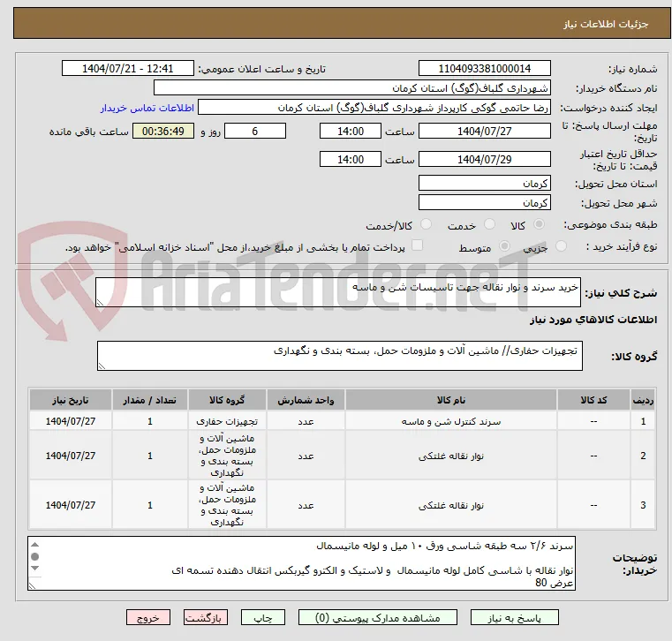The width and height of the screenshot is (672, 641).
Task: Click the جزئیات اطلاعات نیاز header title
Action: click(x=605, y=24)
